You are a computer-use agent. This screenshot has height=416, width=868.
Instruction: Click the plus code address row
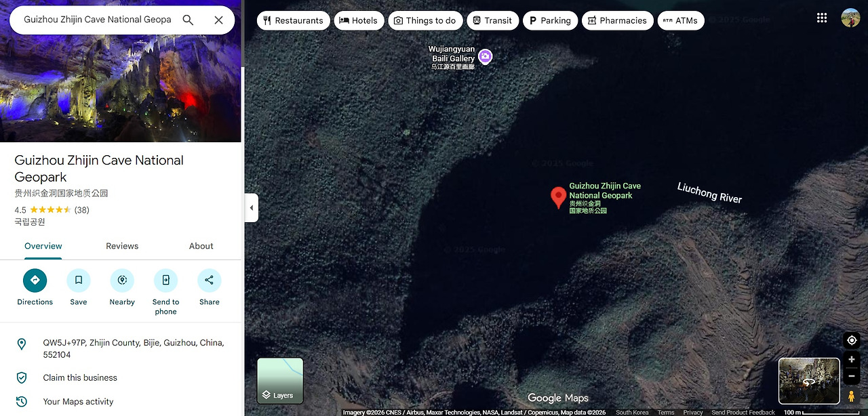click(x=121, y=349)
